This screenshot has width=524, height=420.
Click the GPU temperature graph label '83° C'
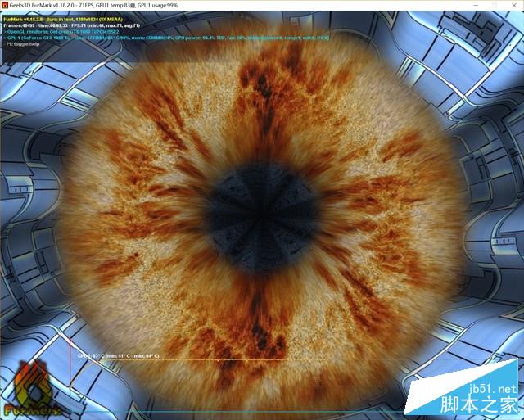point(118,356)
